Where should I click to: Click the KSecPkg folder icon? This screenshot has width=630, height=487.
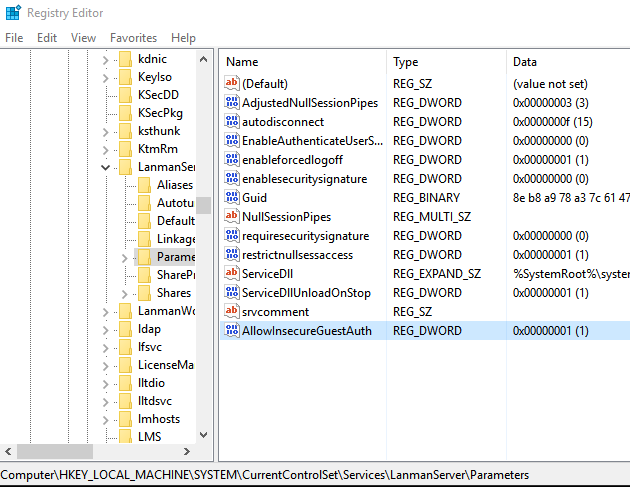[125, 113]
